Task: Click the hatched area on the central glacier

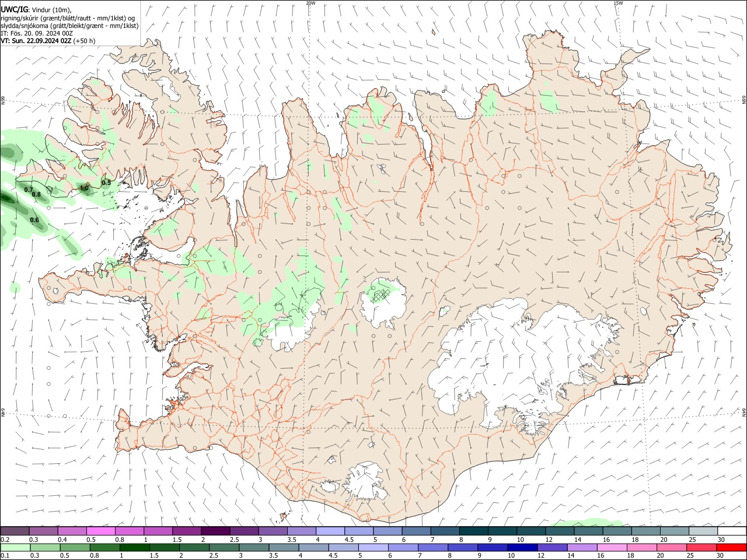Action: [381, 295]
